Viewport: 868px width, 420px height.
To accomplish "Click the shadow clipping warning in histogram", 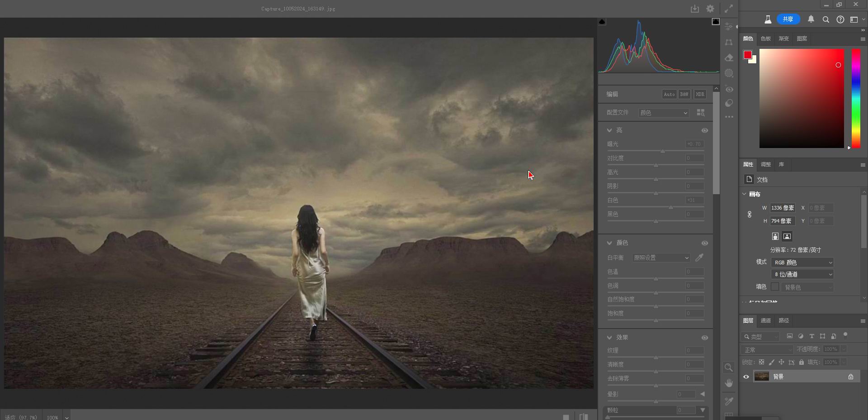I will 602,22.
